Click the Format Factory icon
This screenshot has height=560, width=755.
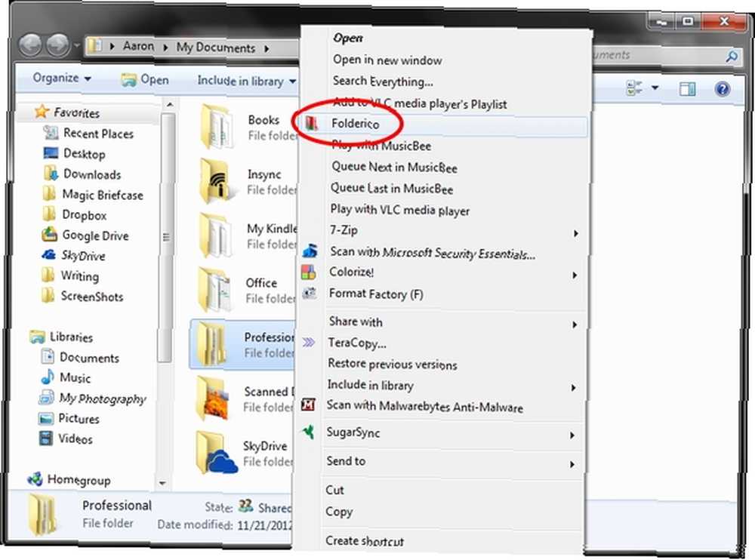(309, 294)
